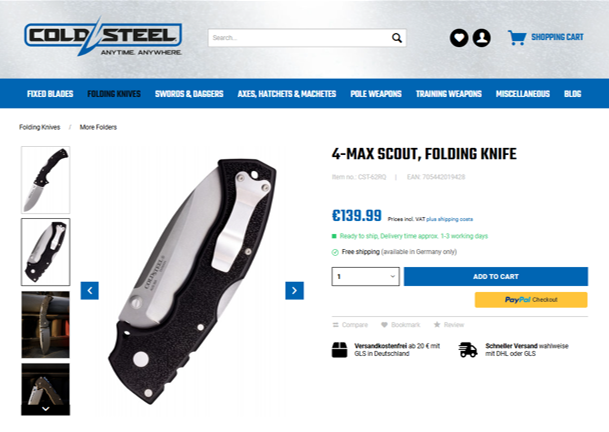Open the Folding Knives menu
This screenshot has height=432, width=609.
(114, 94)
